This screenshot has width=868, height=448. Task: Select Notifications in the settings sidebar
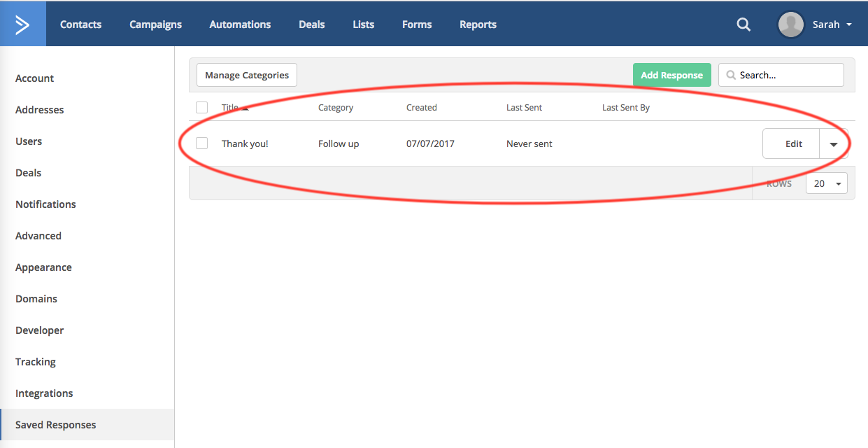point(45,204)
